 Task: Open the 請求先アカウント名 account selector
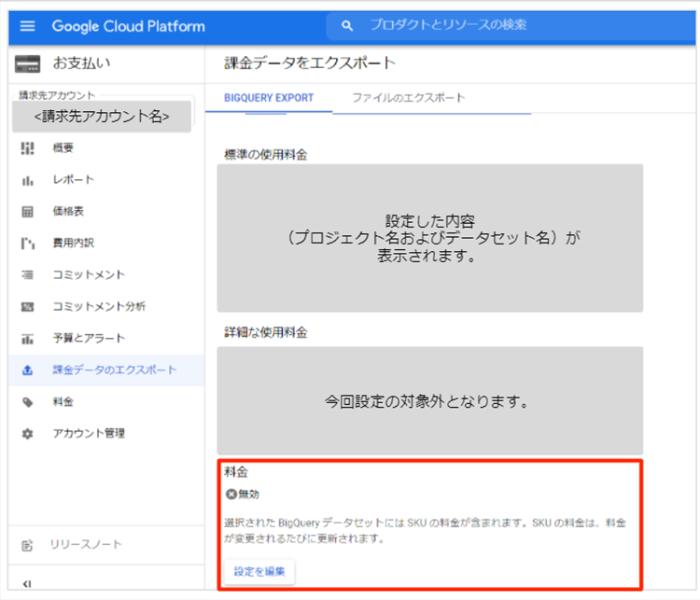pos(102,117)
